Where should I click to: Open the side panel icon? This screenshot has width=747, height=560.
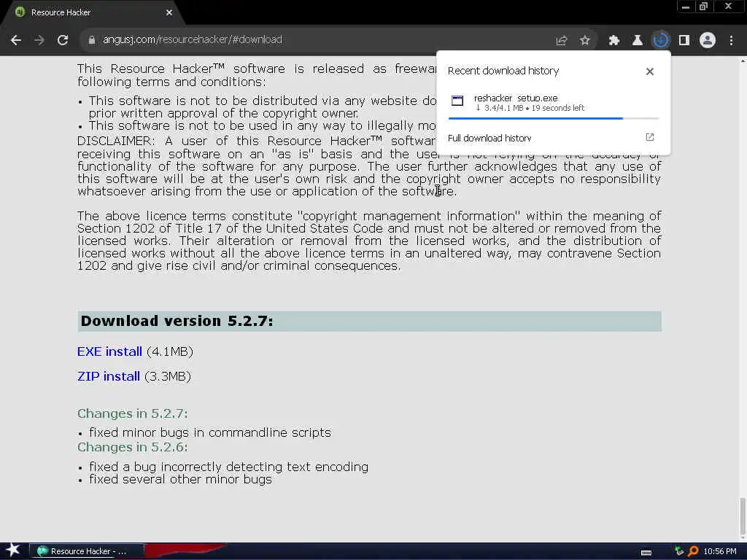pyautogui.click(x=684, y=41)
